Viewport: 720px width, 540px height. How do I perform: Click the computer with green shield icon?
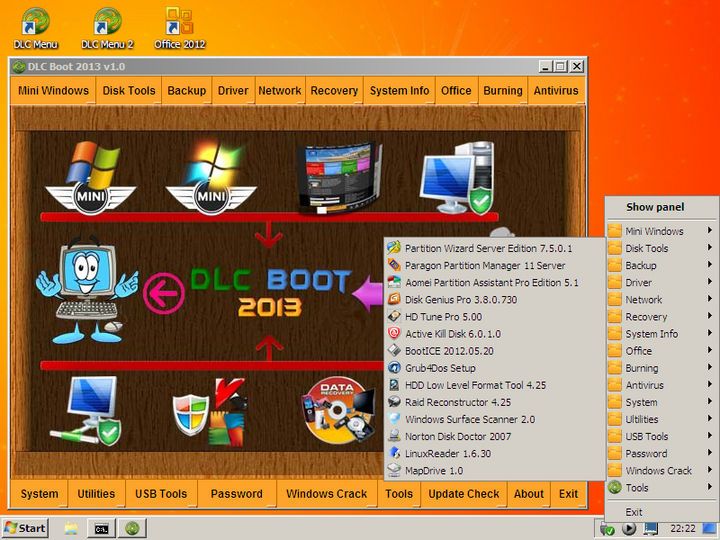tap(458, 178)
